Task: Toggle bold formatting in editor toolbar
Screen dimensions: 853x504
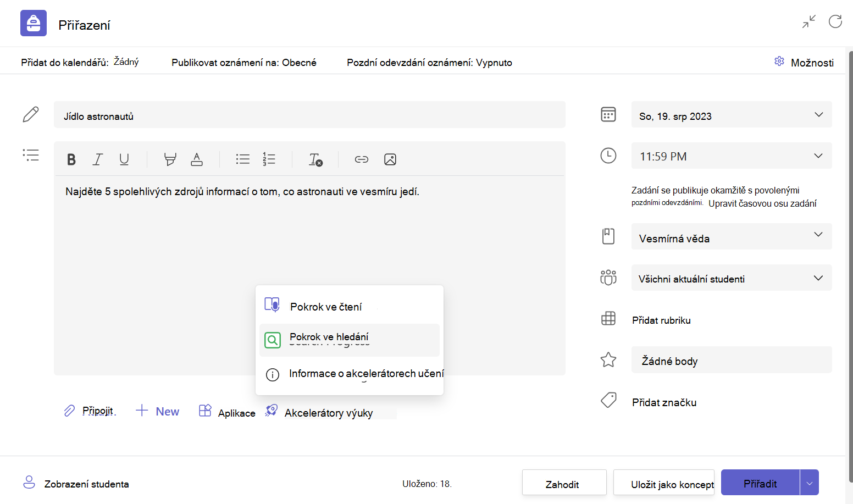Action: pyautogui.click(x=71, y=159)
